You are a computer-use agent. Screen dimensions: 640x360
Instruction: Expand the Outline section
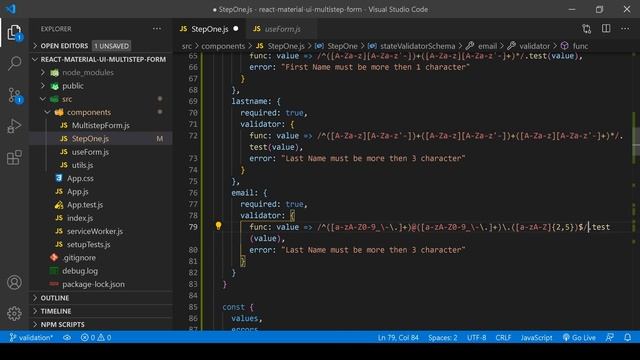[101, 298]
